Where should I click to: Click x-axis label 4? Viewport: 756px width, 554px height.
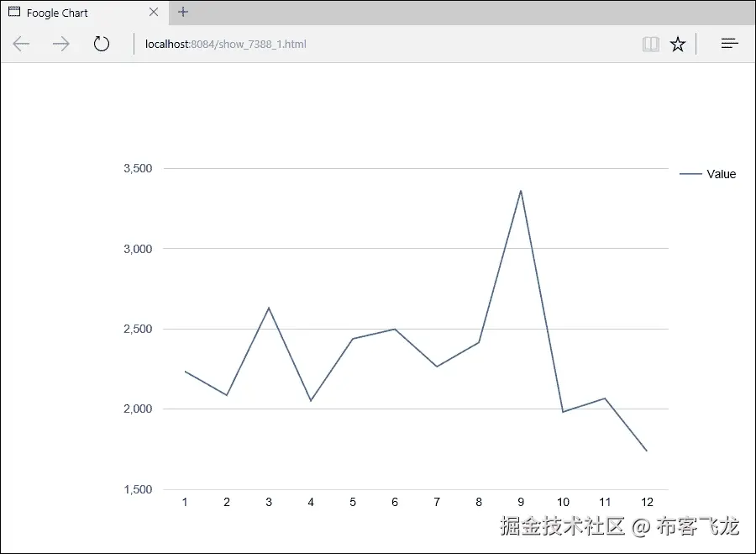pyautogui.click(x=311, y=503)
